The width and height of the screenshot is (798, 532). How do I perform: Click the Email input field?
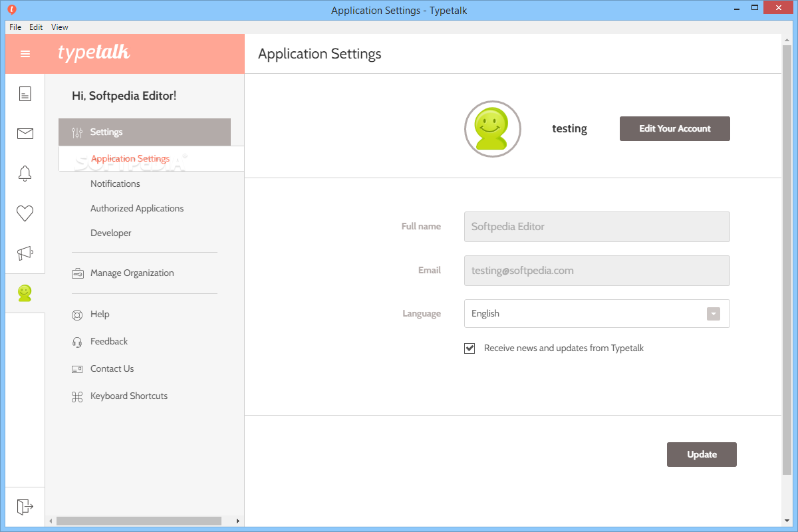tap(597, 271)
